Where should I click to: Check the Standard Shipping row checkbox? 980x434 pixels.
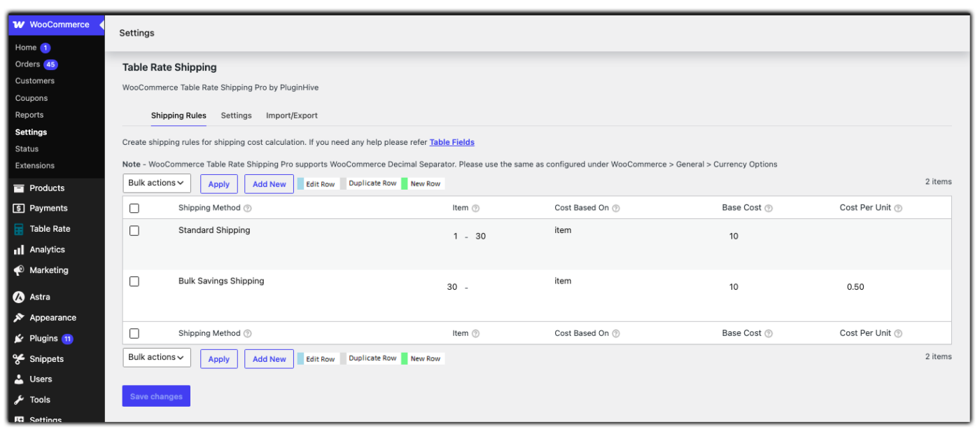[134, 231]
